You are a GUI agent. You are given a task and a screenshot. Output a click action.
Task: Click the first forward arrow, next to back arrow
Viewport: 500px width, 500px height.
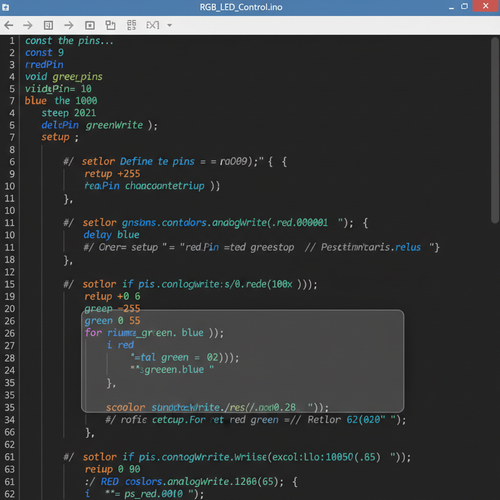(x=28, y=25)
